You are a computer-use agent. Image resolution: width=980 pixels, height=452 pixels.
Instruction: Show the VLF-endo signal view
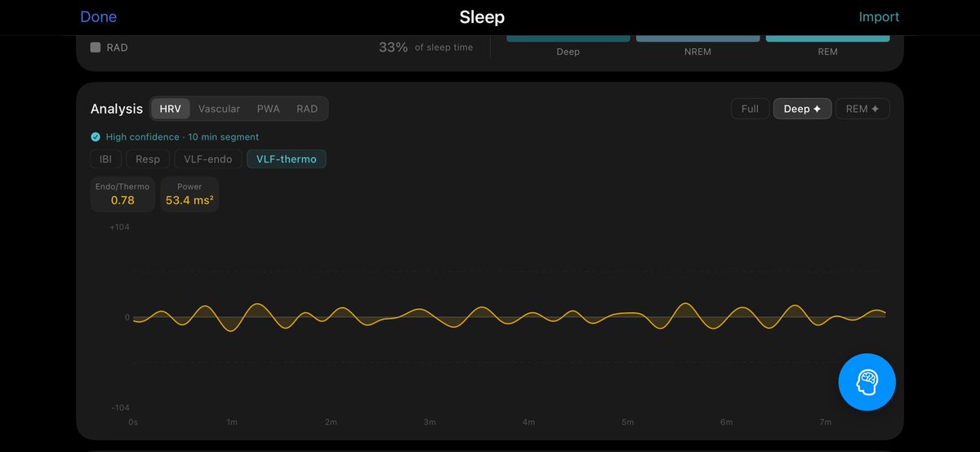pyautogui.click(x=208, y=159)
